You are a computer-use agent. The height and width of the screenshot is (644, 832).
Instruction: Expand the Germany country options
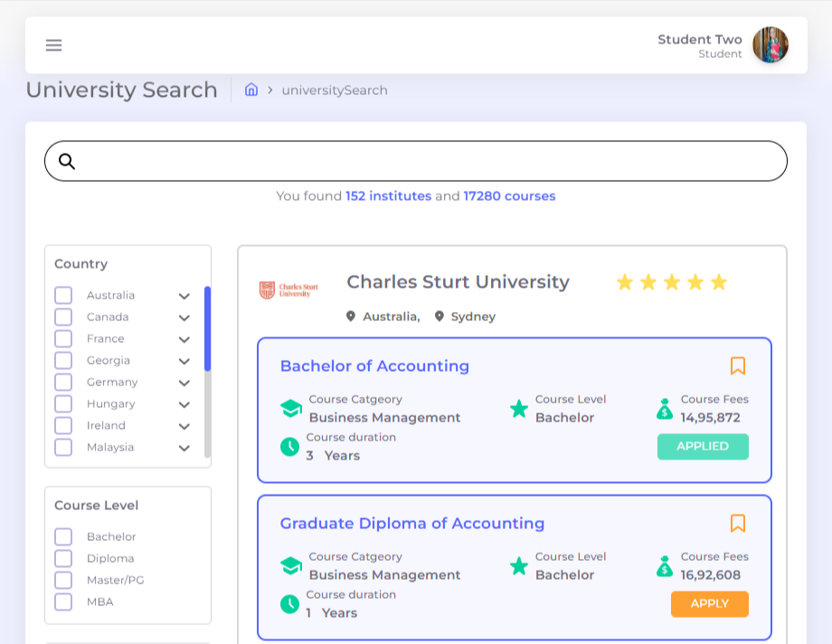click(184, 383)
